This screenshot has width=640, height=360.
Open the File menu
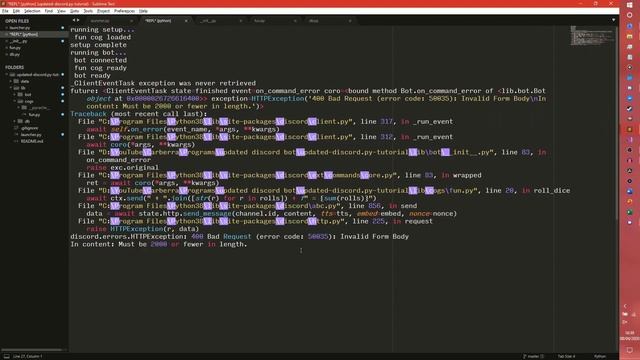pyautogui.click(x=5, y=11)
